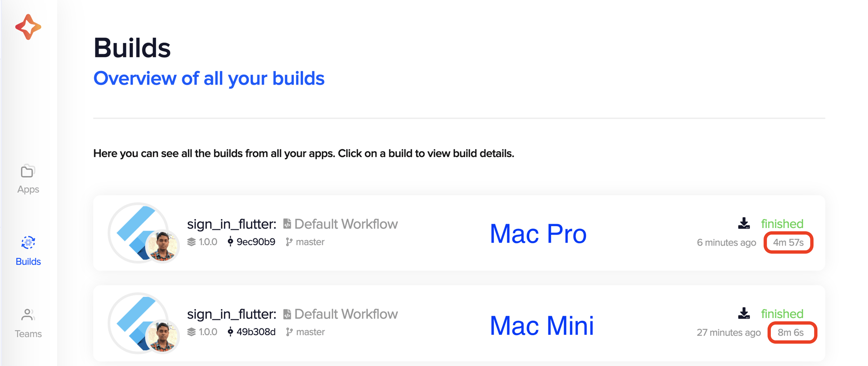Click the branch icon next to master on Mac Pro build
This screenshot has width=868, height=366.
coord(288,242)
